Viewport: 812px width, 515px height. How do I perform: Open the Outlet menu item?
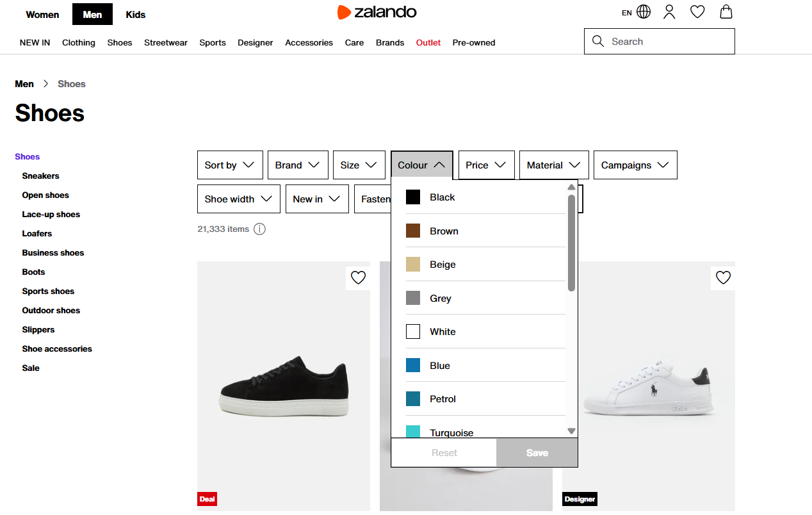click(x=428, y=42)
